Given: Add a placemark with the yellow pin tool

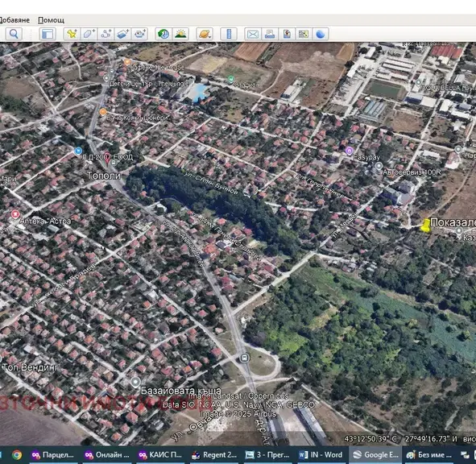Looking at the screenshot, I should click(x=72, y=34).
